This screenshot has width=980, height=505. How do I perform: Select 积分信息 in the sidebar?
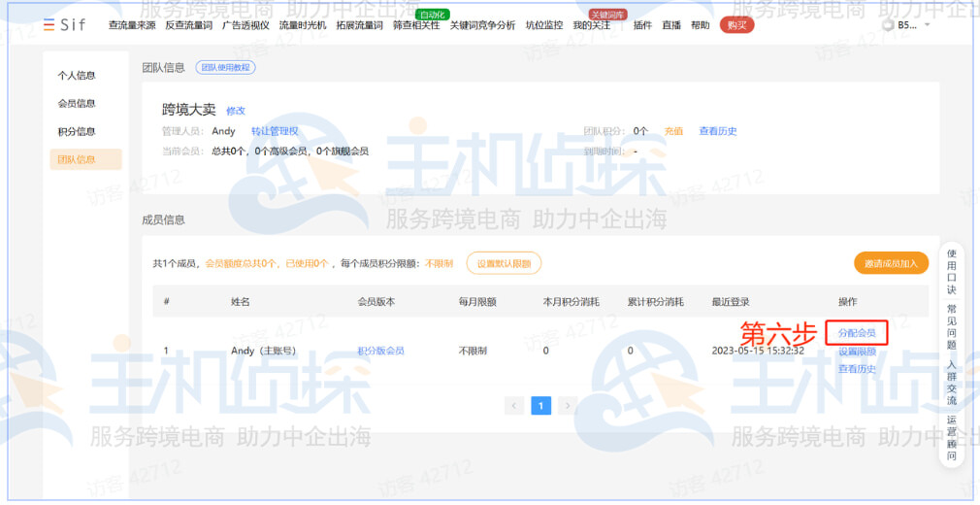click(x=77, y=131)
